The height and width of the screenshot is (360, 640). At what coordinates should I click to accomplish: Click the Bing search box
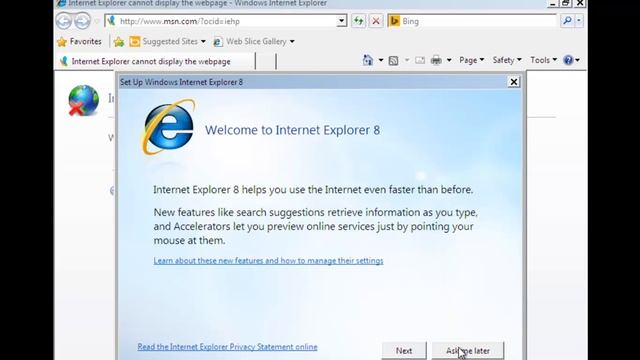point(472,21)
